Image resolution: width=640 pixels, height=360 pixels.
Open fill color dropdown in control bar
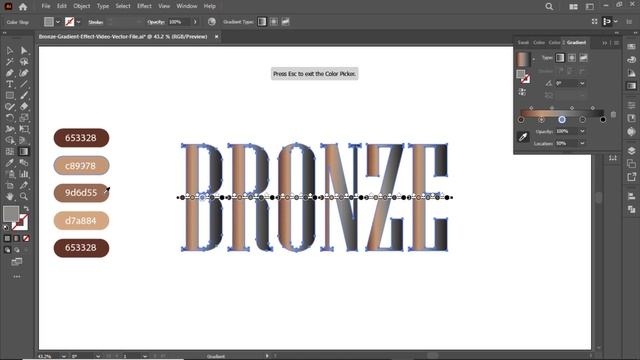pos(58,22)
